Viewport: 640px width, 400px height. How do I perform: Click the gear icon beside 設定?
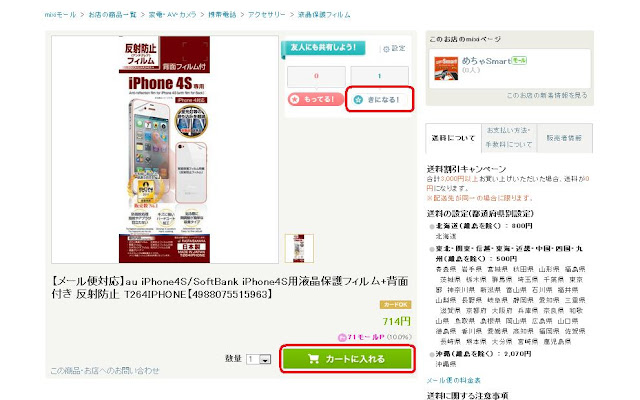pos(386,49)
